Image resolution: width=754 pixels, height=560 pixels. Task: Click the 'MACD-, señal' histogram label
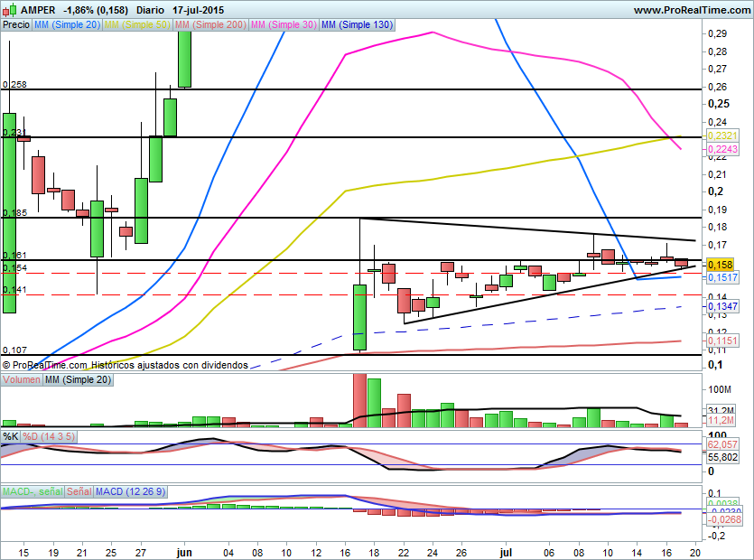(x=33, y=492)
